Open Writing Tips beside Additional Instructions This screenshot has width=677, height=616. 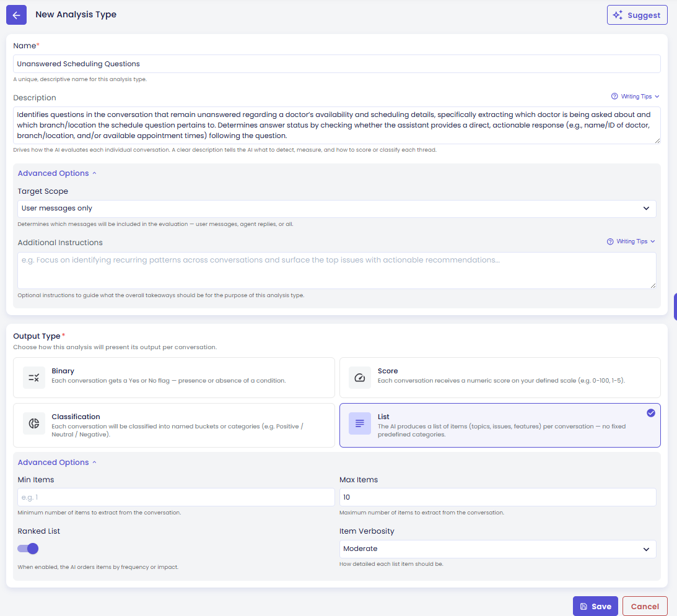[631, 241]
